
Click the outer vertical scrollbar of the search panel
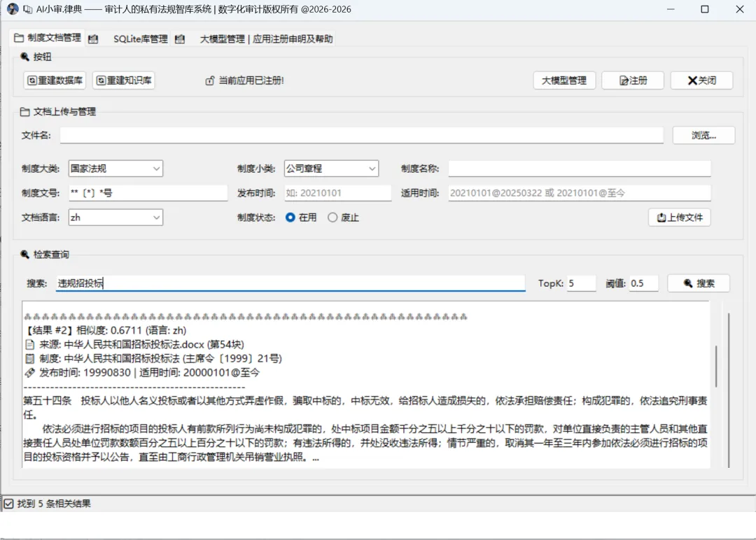729,390
